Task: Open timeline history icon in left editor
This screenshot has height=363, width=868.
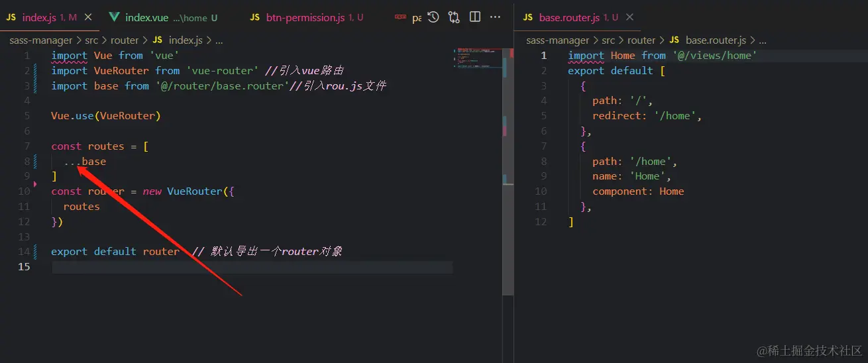Action: (433, 18)
